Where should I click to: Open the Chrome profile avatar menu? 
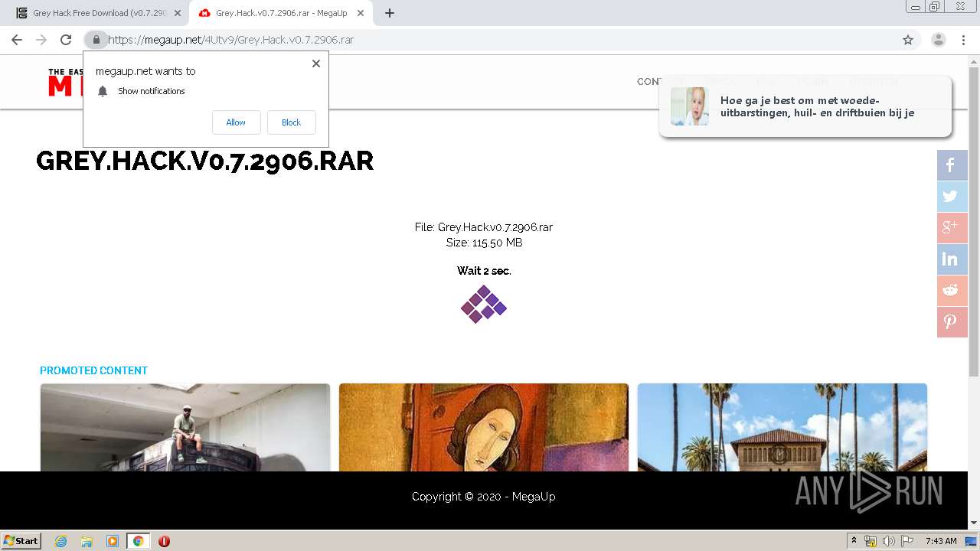(938, 40)
